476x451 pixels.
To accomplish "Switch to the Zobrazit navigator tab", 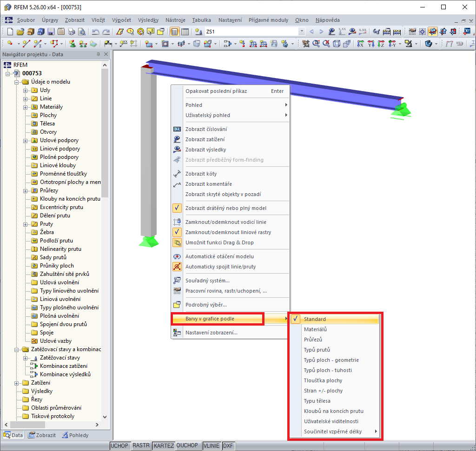I will [x=42, y=435].
